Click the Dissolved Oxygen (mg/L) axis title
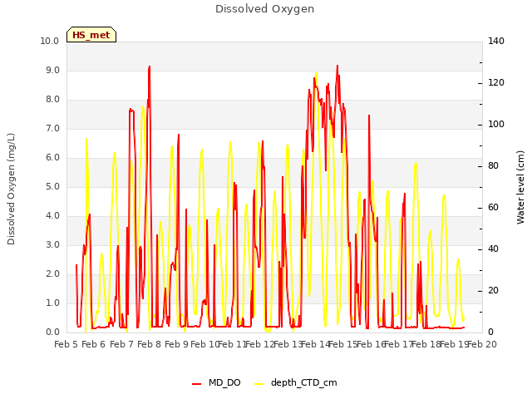The image size is (532, 399). (11, 189)
